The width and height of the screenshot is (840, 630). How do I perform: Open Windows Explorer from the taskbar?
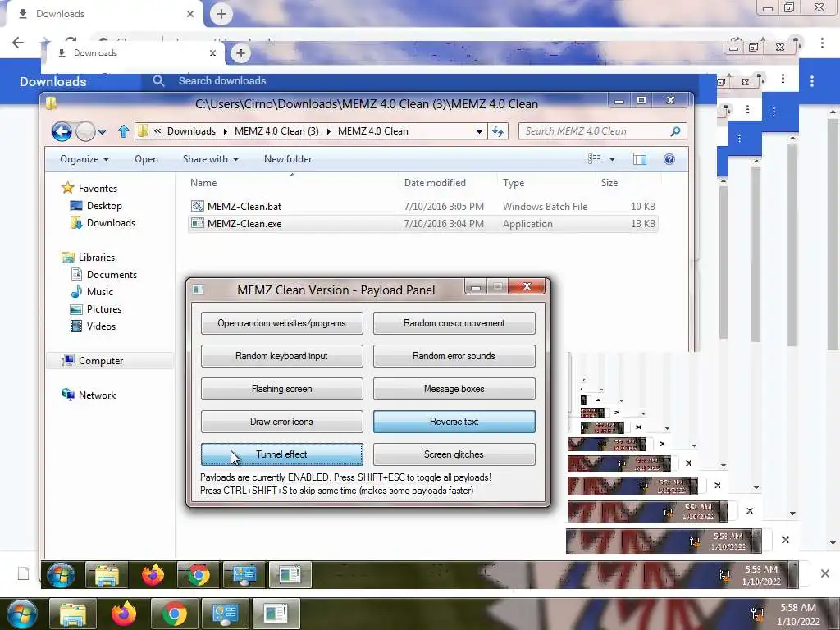pos(73,614)
